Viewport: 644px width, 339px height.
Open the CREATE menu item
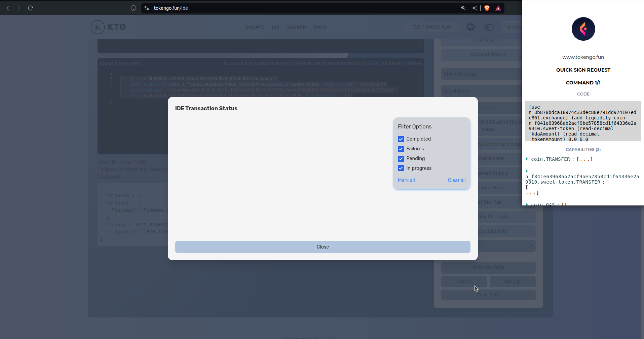point(255,27)
